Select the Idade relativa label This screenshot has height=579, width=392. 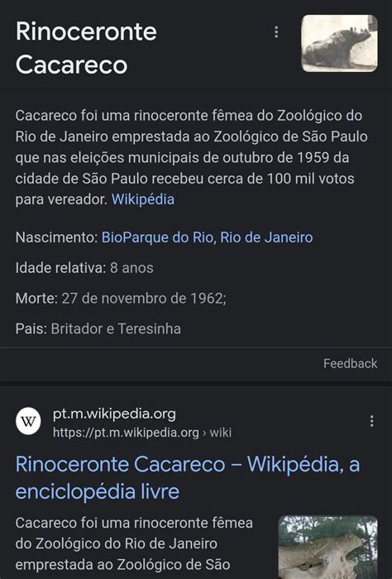[61, 268]
